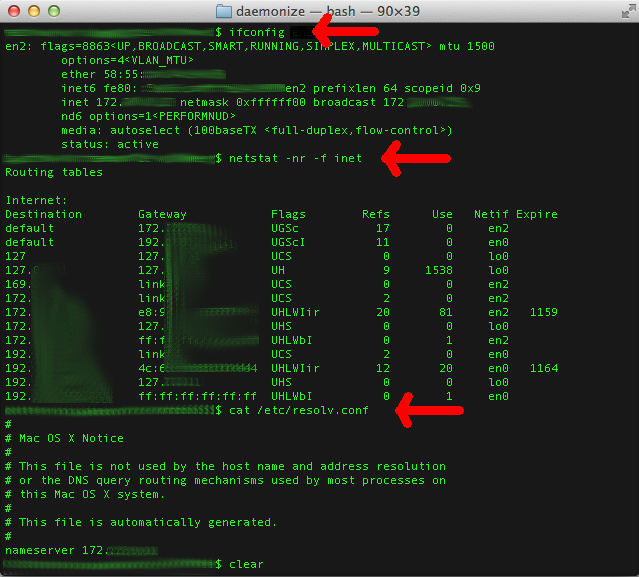Click the "clear" command on the last prompt

point(246,564)
